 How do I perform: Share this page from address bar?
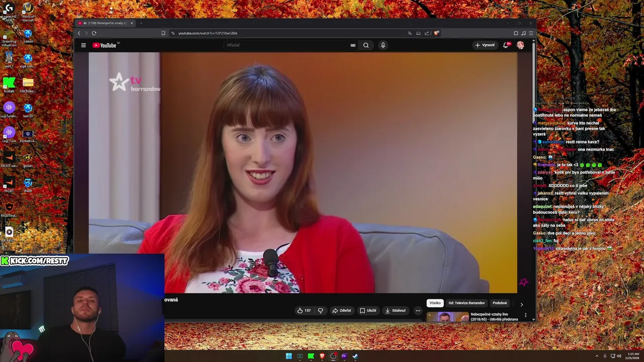(427, 33)
